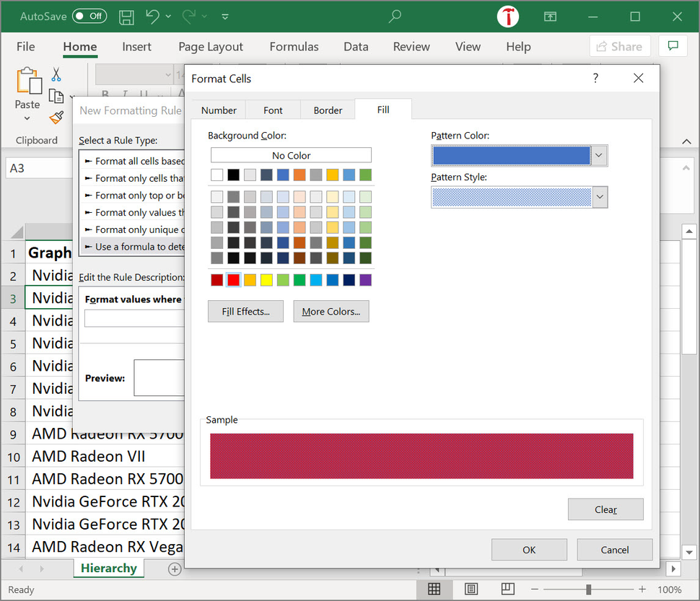Toggle the AutoSave switch

(89, 16)
